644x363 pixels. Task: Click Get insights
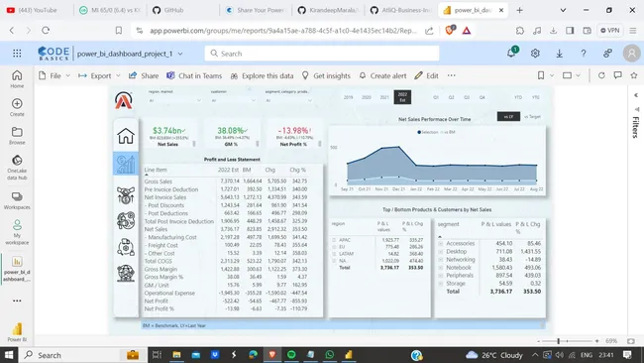tap(326, 75)
